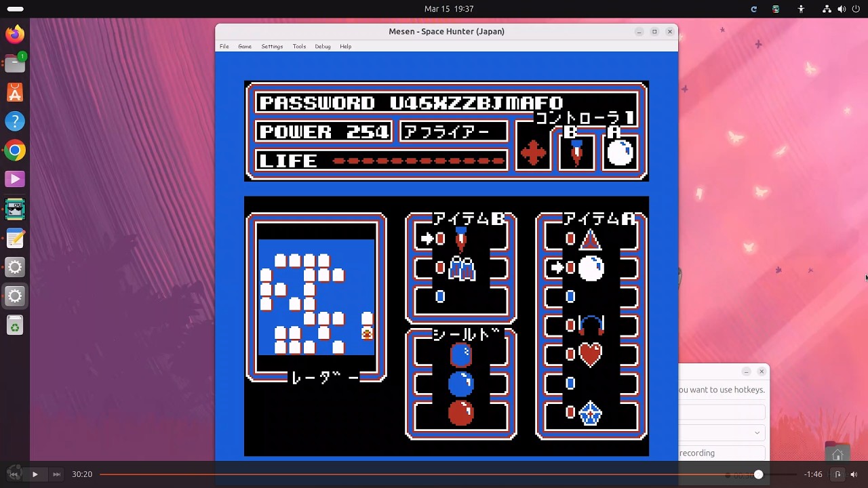Screen dimensions: 868x488
Task: Click the 'レーダー' label
Action: 324,378
